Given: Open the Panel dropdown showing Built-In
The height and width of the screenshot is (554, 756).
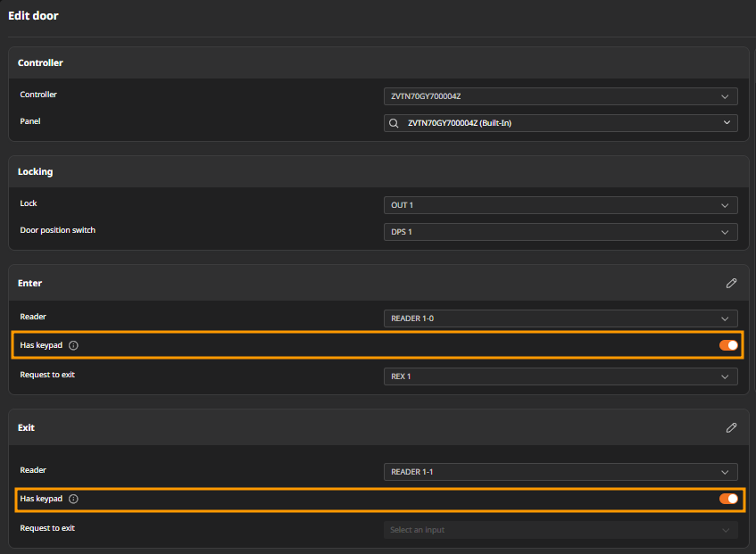Looking at the screenshot, I should click(x=561, y=123).
